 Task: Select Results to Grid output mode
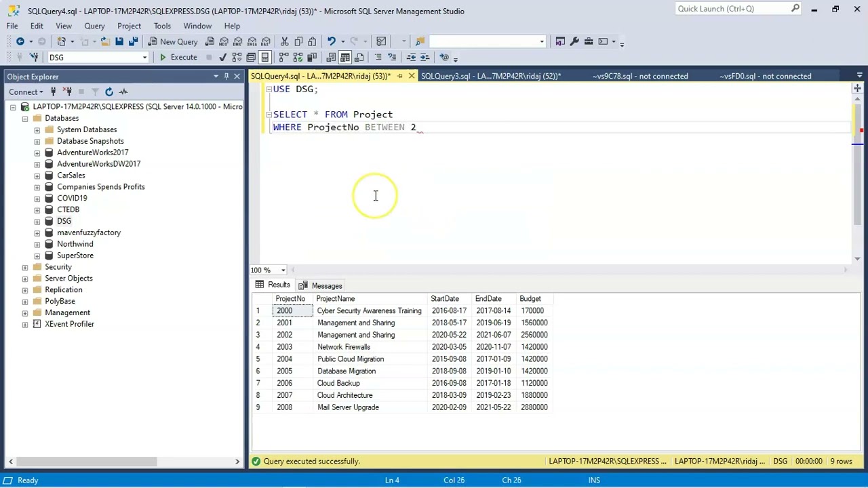click(x=345, y=58)
